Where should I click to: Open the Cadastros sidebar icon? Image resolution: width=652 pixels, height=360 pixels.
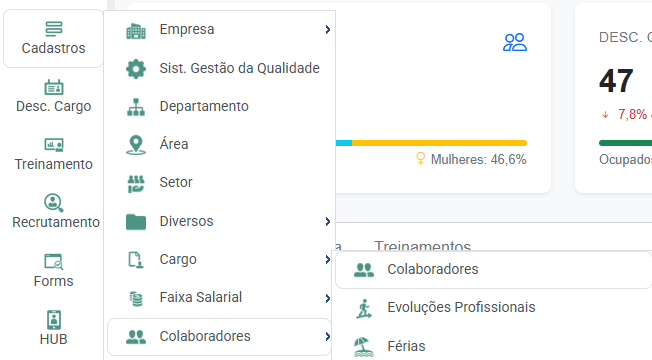point(54,29)
